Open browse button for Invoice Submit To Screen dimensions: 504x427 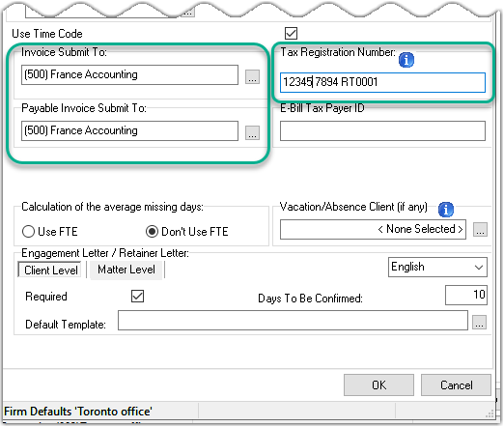pos(252,76)
